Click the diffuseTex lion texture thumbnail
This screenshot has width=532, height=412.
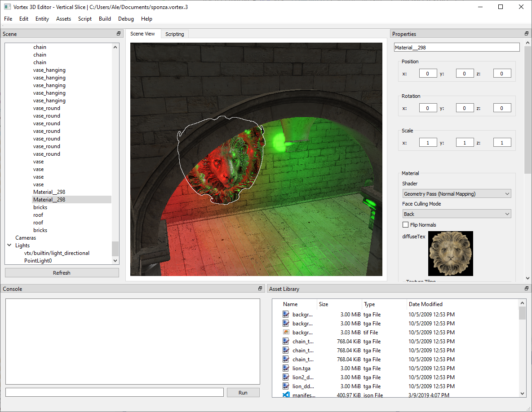pyautogui.click(x=450, y=254)
